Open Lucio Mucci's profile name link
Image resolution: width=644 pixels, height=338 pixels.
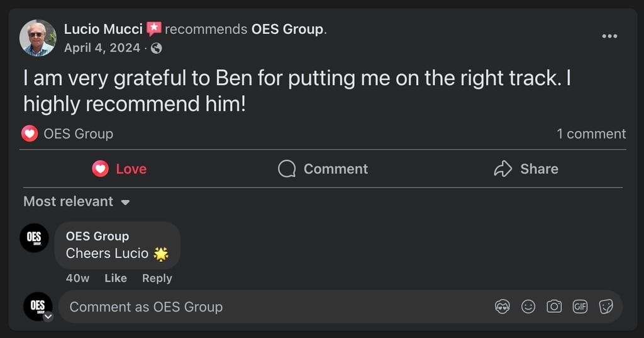click(x=103, y=29)
